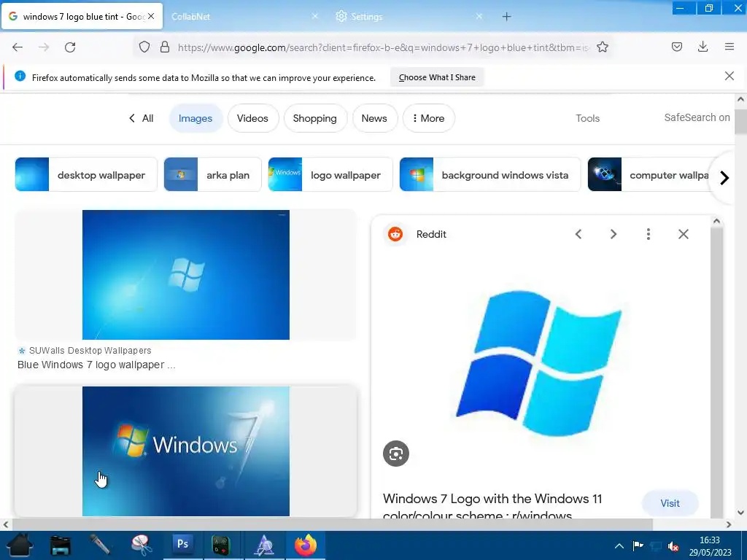Viewport: 747px width, 560px height.
Task: Open the tracking protection shield icon
Action: (144, 47)
